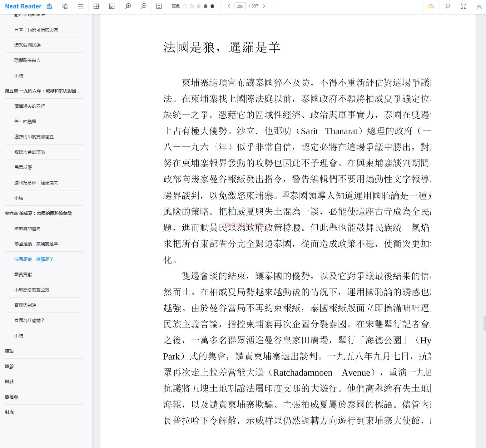Viewport: 486px width, 448px height.
Task: Click the vertical scrollbar handle at right edge
Action: pyautogui.click(x=485, y=323)
